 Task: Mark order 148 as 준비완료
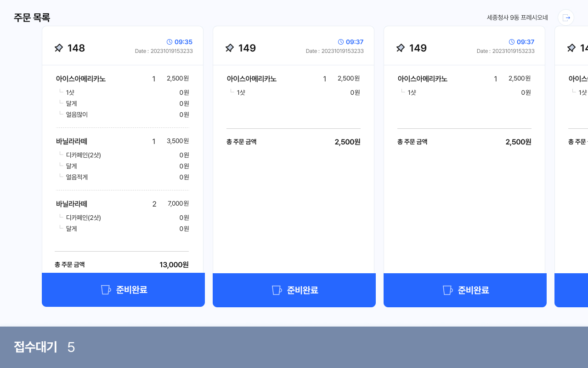[123, 290]
